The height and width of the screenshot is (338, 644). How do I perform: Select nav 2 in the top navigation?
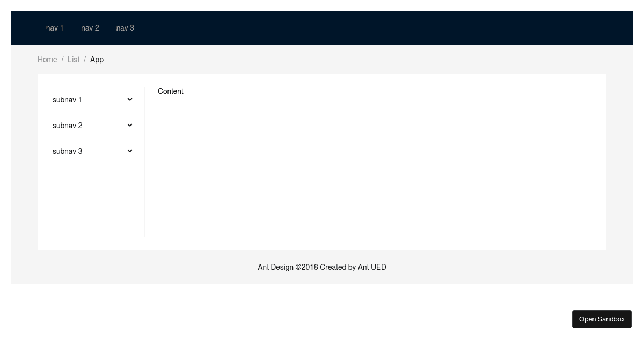(90, 28)
